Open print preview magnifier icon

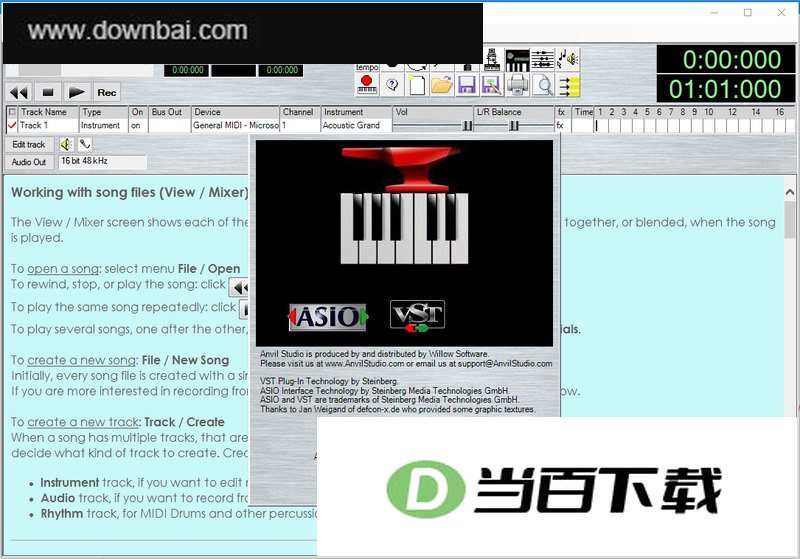click(542, 85)
